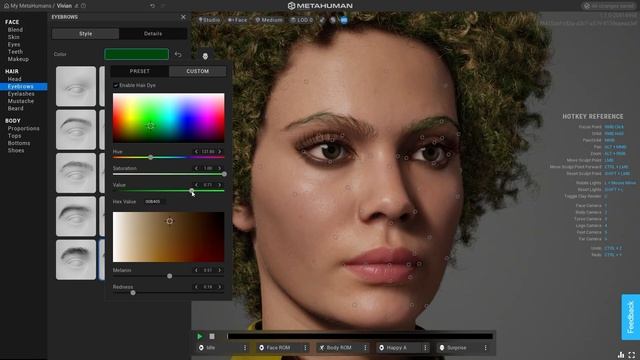
Task: Click the head icon beside color reset
Action: pos(205,56)
